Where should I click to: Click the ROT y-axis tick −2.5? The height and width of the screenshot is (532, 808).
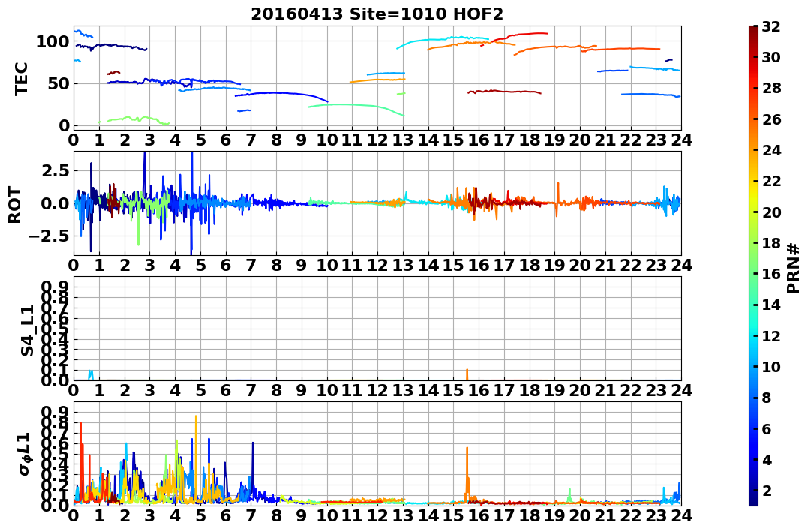pos(48,236)
